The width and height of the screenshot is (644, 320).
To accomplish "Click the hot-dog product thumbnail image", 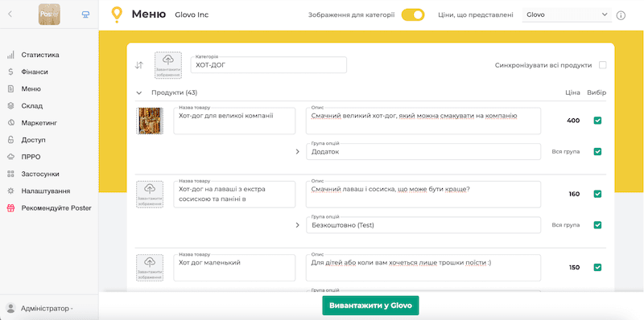I will pyautogui.click(x=150, y=121).
